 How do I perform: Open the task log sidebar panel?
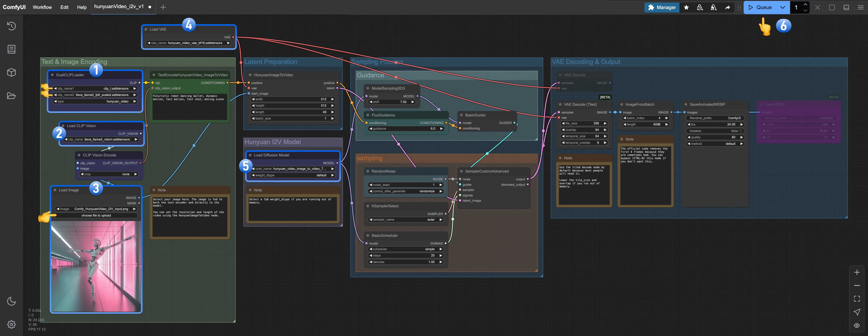pyautogui.click(x=12, y=49)
